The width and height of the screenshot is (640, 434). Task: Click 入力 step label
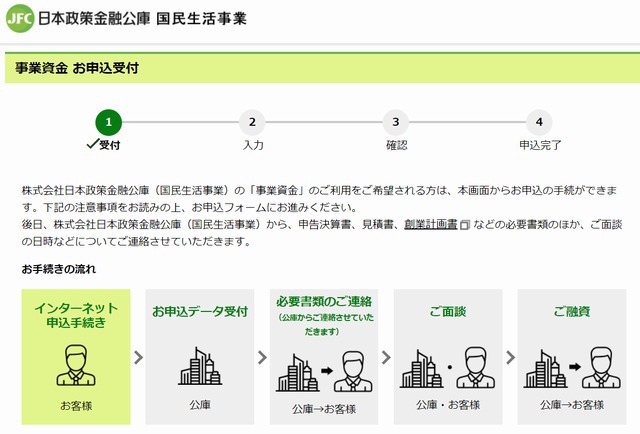(253, 145)
